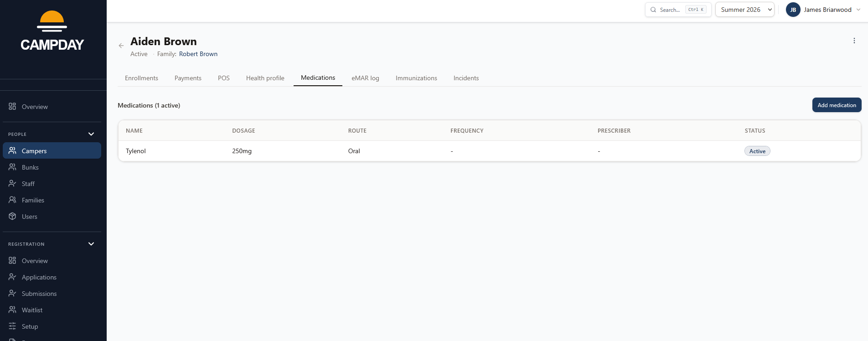Open the Health profile tab
The height and width of the screenshot is (341, 868).
265,78
